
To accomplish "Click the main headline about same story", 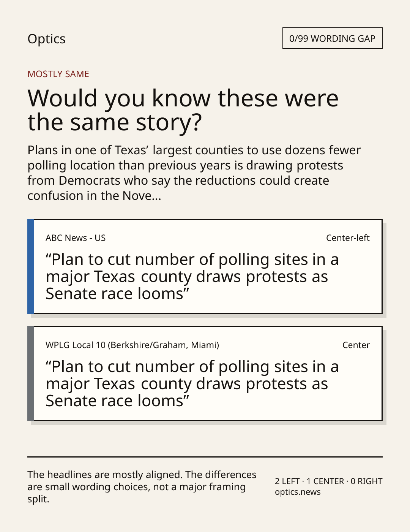I will (183, 110).
